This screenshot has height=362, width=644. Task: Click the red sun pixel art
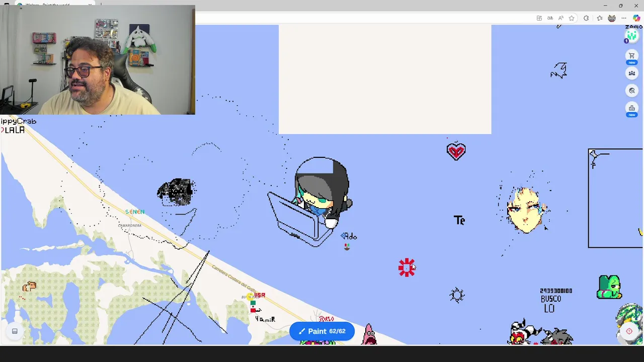(x=407, y=267)
